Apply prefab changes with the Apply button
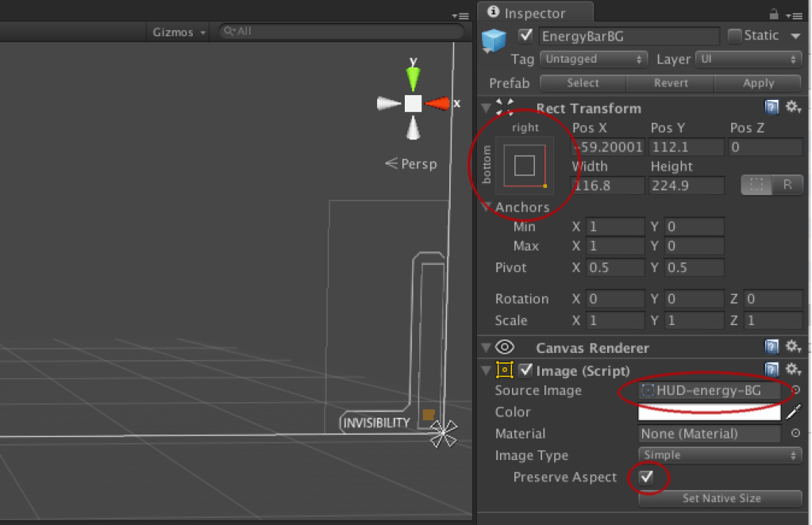The height and width of the screenshot is (525, 812). [x=757, y=82]
